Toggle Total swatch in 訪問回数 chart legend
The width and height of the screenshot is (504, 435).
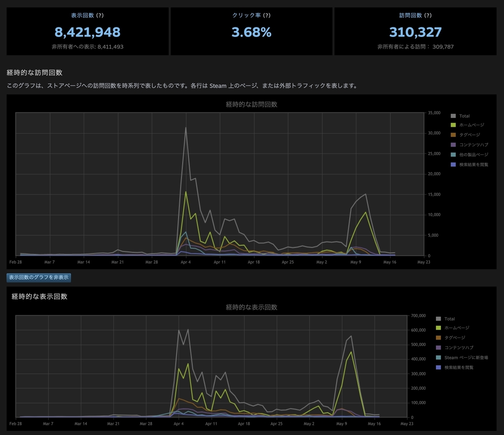click(453, 116)
